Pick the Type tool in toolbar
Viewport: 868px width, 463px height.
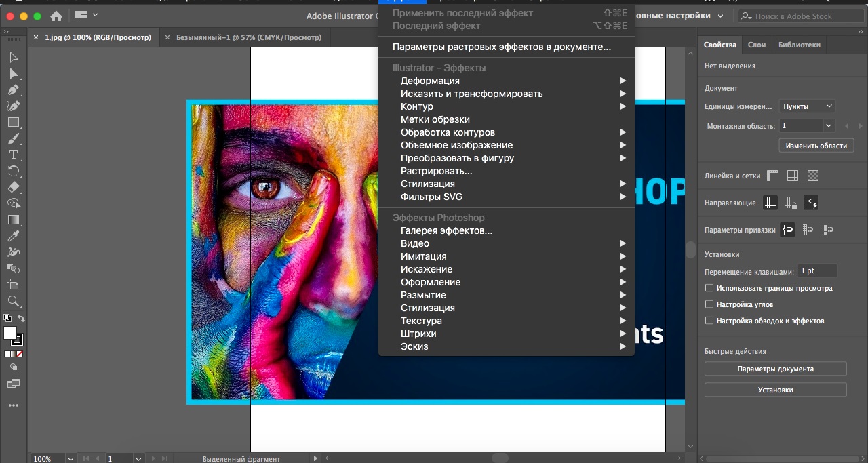(x=14, y=155)
